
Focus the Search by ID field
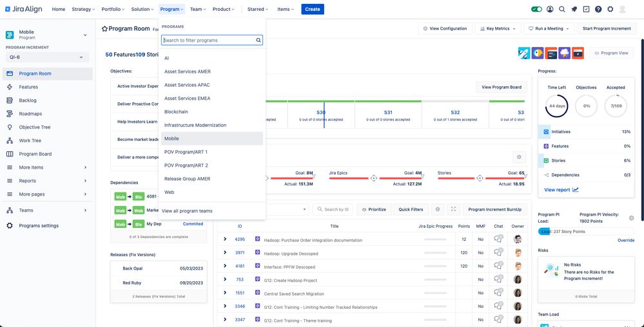(333, 209)
